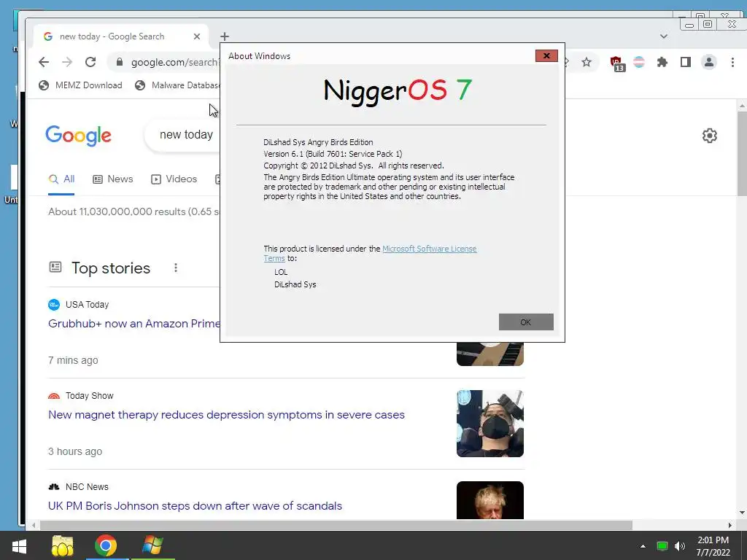
Task: Open a new Chrome tab
Action: click(225, 36)
